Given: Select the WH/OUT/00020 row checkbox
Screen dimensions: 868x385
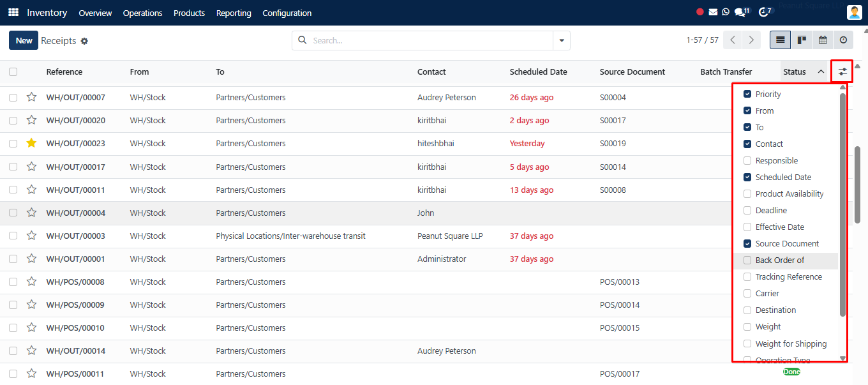Looking at the screenshot, I should (13, 121).
